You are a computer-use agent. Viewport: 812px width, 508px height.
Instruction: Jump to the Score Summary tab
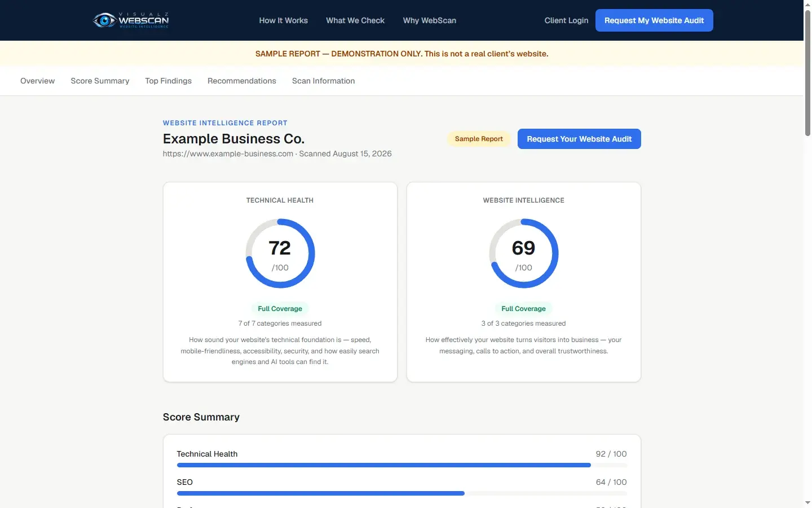(100, 81)
